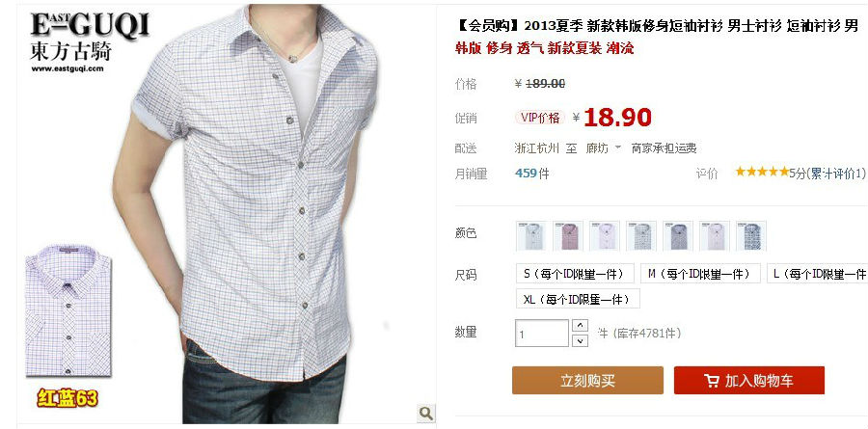Select size S option
868x429 pixels.
point(575,274)
